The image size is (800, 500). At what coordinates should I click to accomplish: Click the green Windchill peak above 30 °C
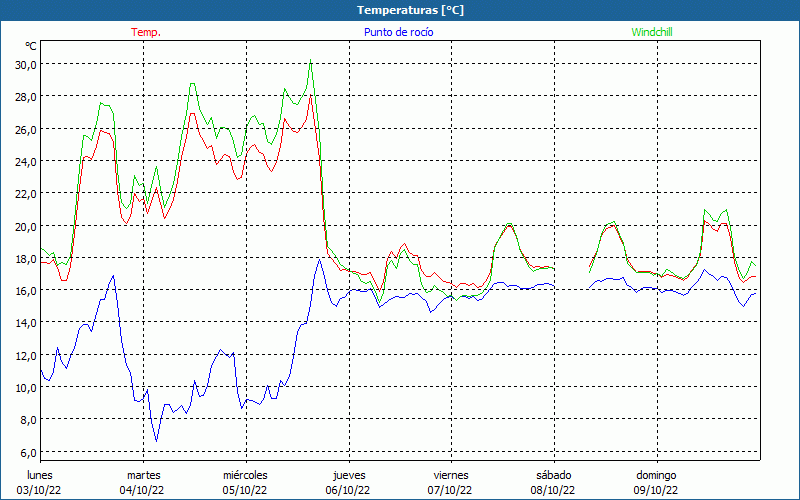pyautogui.click(x=310, y=61)
